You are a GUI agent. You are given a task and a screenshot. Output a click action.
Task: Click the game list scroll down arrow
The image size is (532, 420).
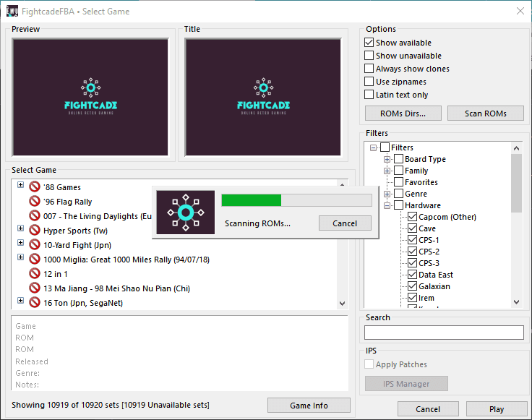343,304
